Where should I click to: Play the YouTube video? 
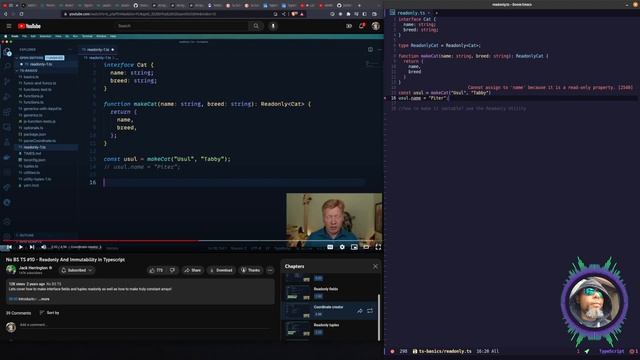click(x=20, y=247)
